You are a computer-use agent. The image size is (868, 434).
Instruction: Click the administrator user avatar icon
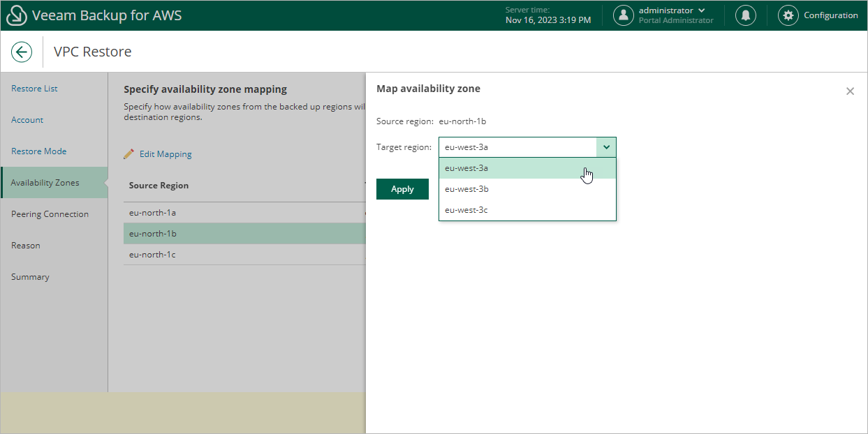pos(624,15)
